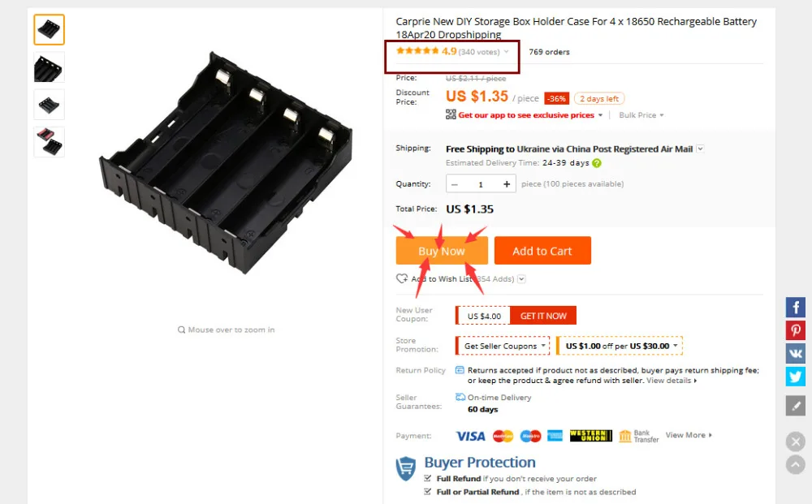This screenshot has height=504, width=812.
Task: Click the delivery time help question icon
Action: (x=597, y=163)
